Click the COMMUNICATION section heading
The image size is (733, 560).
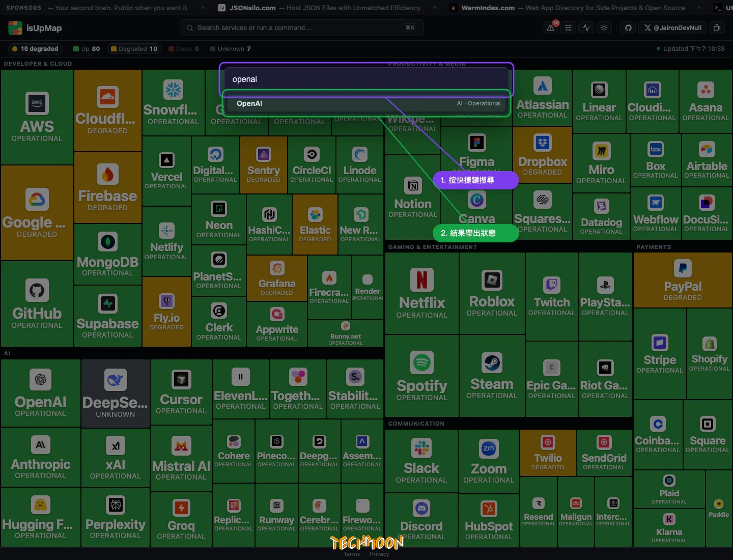[416, 424]
